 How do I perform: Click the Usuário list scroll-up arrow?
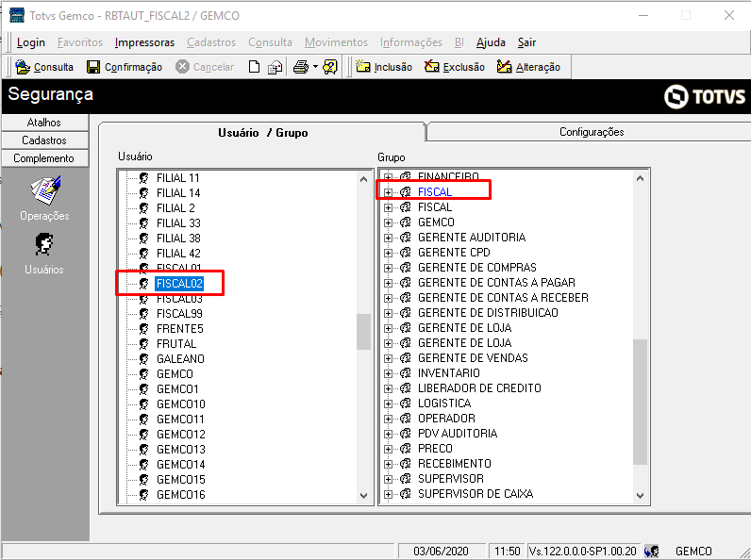[363, 179]
